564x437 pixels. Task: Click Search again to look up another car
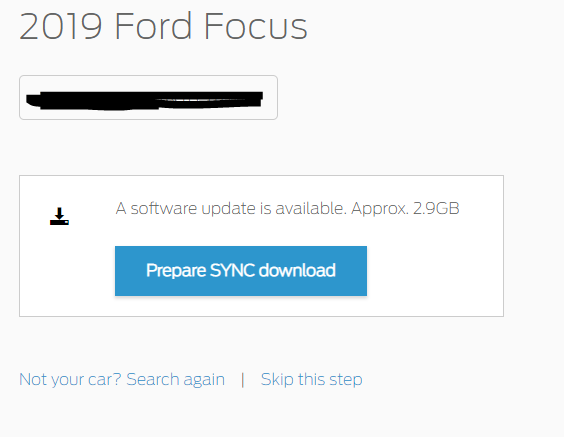point(176,379)
